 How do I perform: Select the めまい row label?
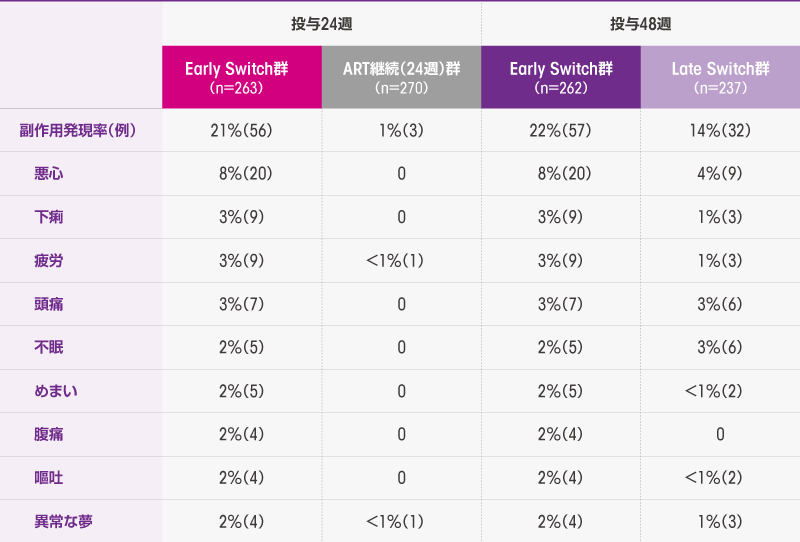point(56,391)
